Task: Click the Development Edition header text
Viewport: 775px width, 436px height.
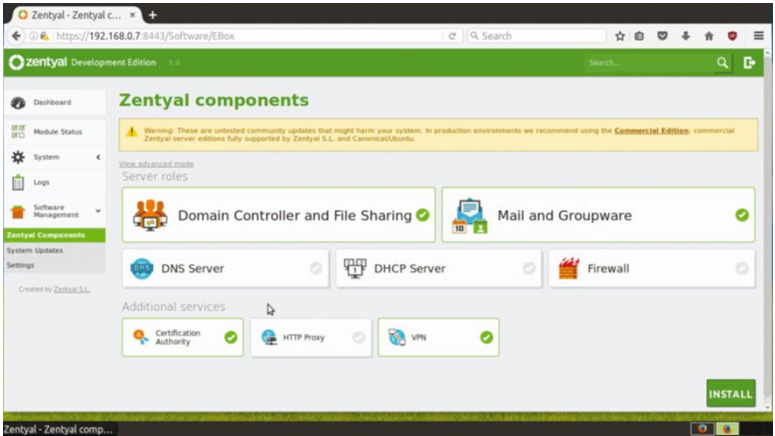Action: [114, 63]
